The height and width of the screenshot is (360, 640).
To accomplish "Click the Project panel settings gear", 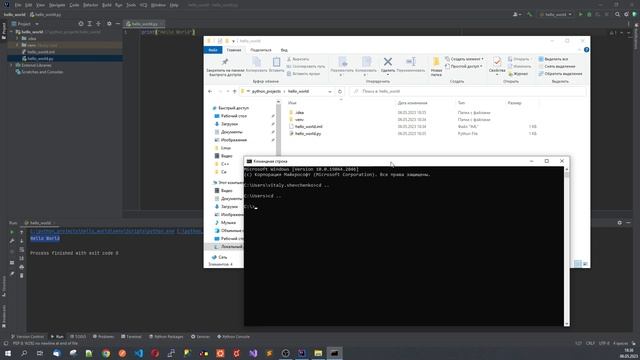I will click(109, 24).
